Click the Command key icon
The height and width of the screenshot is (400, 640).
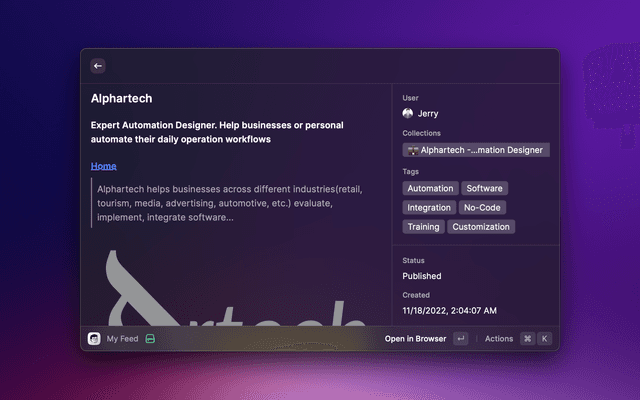[x=527, y=339]
